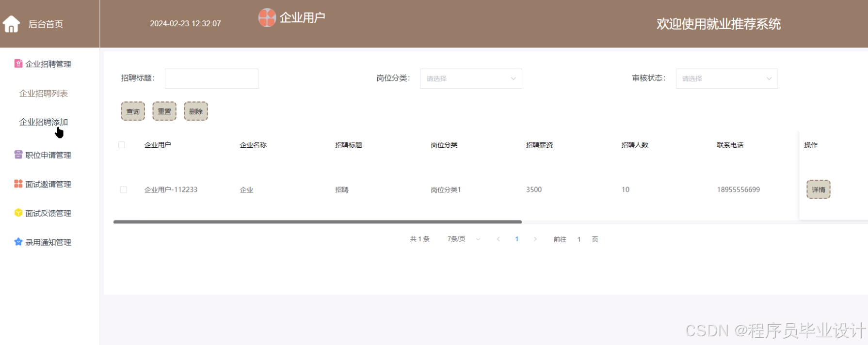Go to next page arrow
868x345 pixels.
(x=535, y=239)
